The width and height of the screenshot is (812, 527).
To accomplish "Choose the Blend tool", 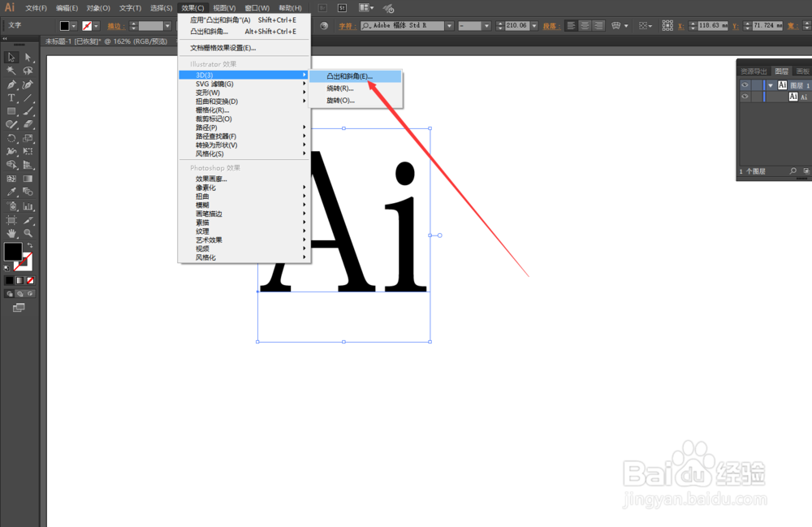I will pyautogui.click(x=28, y=192).
